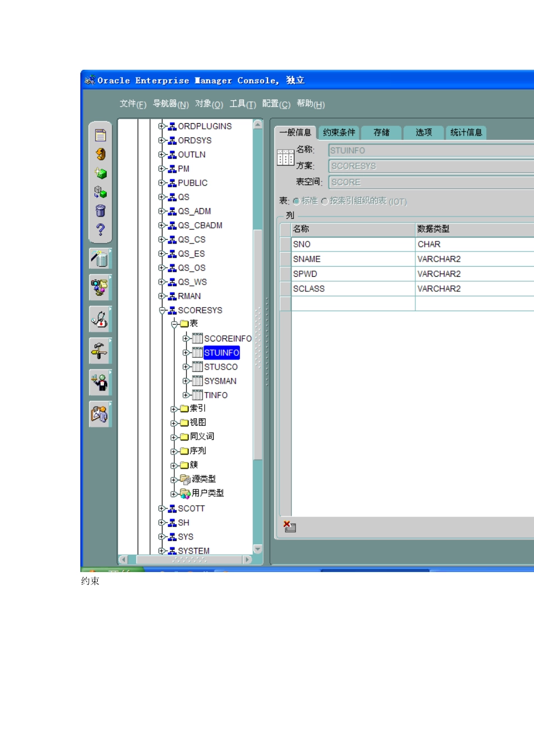Collapse the SCORESYS 表 folder
Image resolution: width=534 pixels, height=756 pixels.
click(174, 323)
